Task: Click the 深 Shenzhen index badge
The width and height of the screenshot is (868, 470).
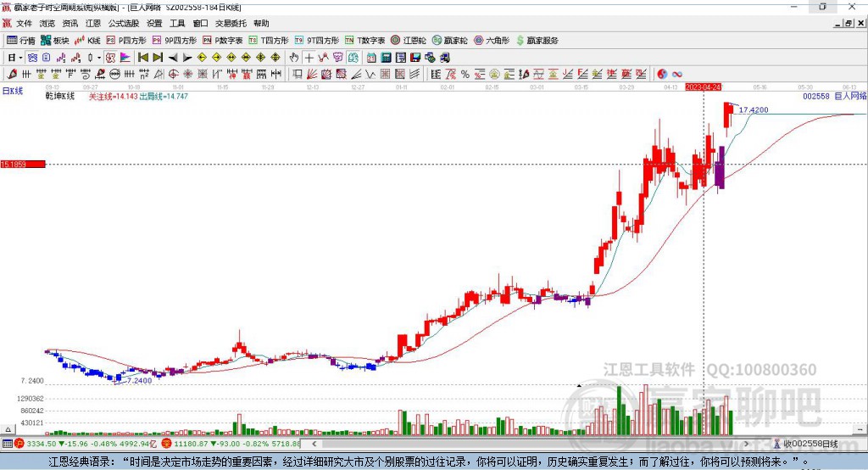Action: tap(167, 444)
